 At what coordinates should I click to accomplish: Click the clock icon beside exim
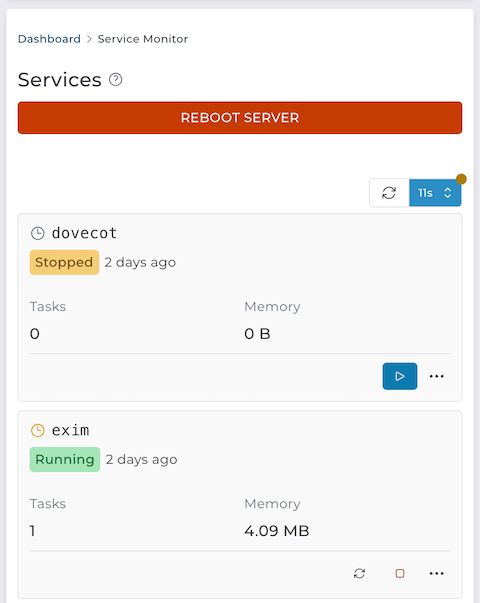[x=38, y=430]
